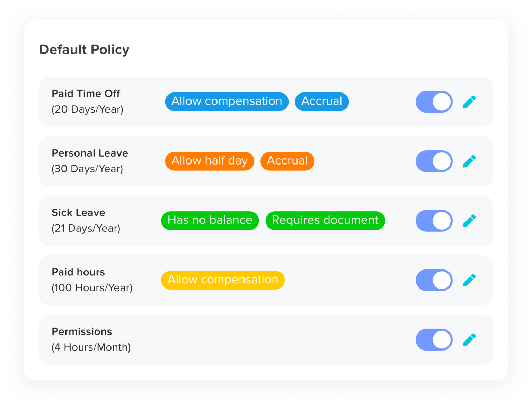Click the Allow compensation tag on Paid Time Off
Screen dimensions: 532x407
pos(227,101)
